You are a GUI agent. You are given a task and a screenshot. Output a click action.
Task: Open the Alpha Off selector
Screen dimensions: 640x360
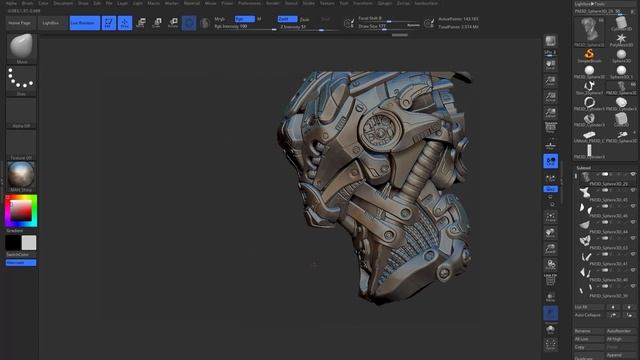[21, 113]
